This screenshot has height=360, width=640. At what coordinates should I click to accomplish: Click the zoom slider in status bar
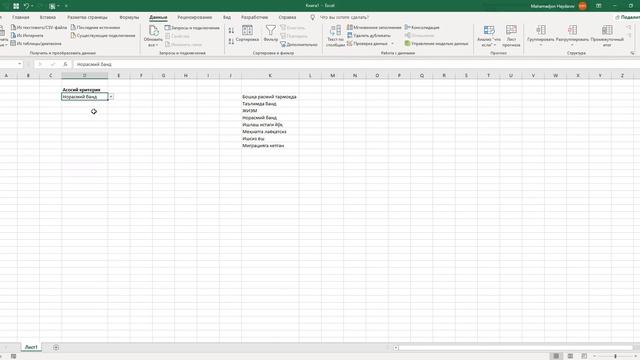pyautogui.click(x=616, y=356)
